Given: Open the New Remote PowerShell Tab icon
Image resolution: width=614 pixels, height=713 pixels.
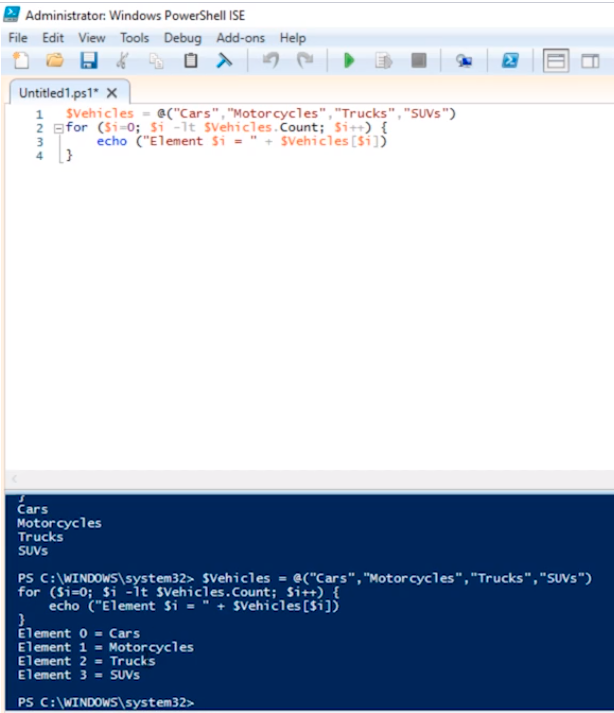Looking at the screenshot, I should (x=464, y=61).
